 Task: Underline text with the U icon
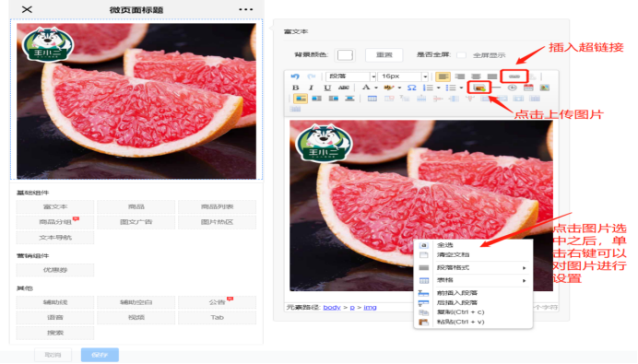(327, 88)
